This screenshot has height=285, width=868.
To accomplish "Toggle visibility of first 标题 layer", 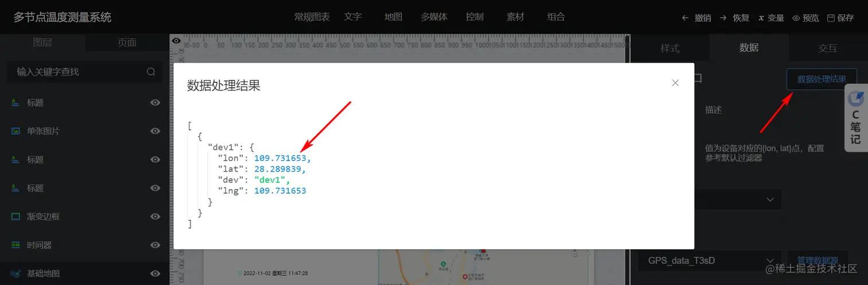I will click(155, 102).
